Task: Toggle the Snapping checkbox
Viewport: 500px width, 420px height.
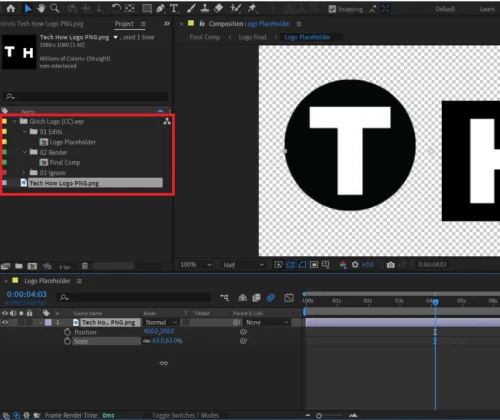Action: (332, 9)
